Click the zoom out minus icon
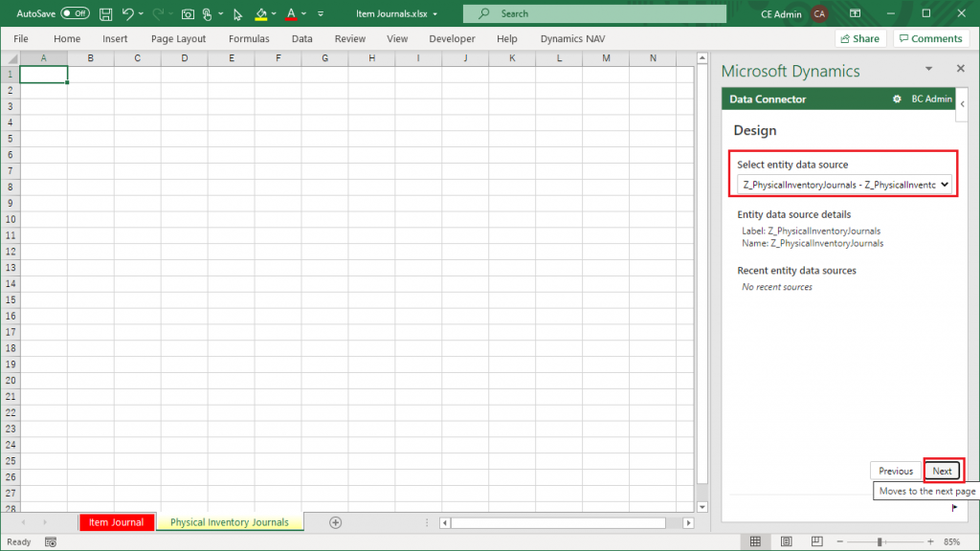Viewport: 980px width, 551px height. pyautogui.click(x=840, y=542)
